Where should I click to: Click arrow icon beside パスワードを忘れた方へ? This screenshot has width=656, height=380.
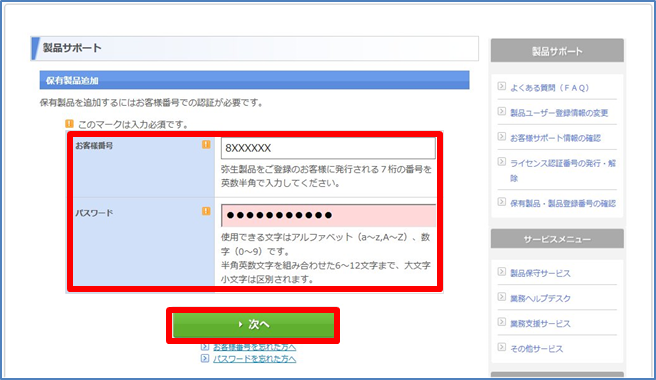coord(205,358)
